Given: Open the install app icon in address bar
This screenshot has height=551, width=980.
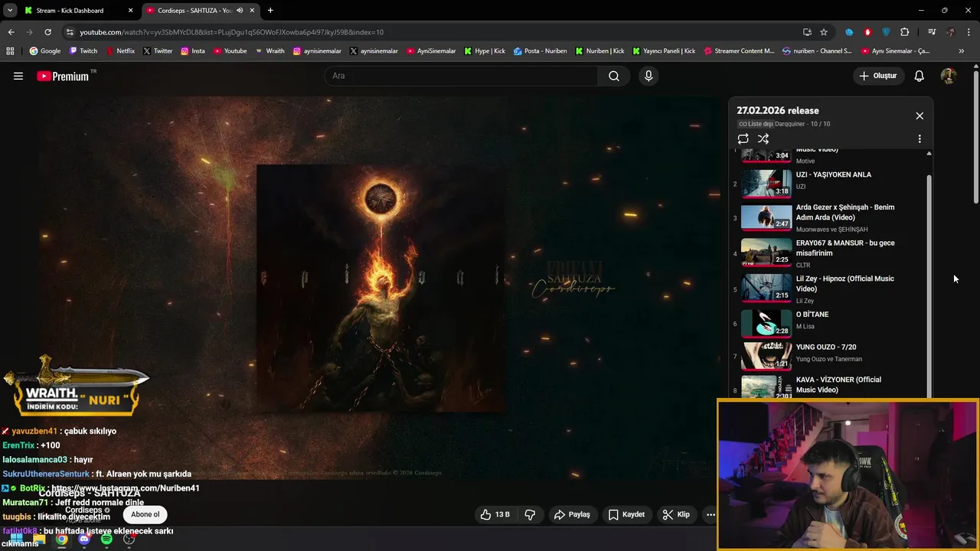Looking at the screenshot, I should pyautogui.click(x=807, y=32).
